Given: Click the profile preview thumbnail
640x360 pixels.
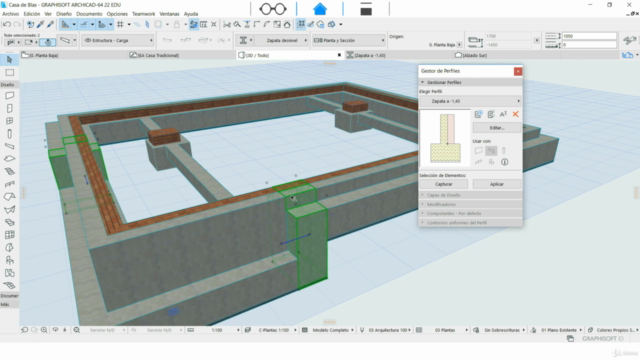Looking at the screenshot, I should point(445,138).
